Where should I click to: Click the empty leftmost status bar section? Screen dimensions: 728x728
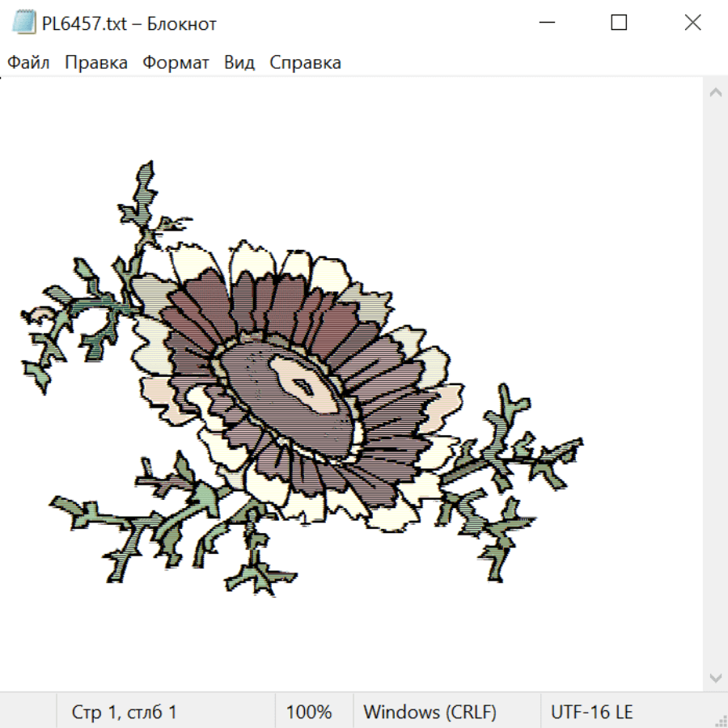click(28, 713)
